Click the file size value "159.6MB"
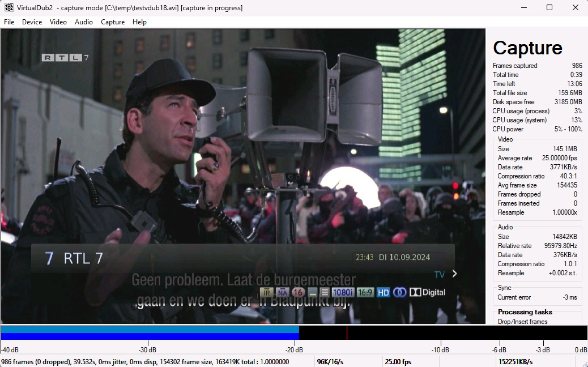 tap(570, 92)
